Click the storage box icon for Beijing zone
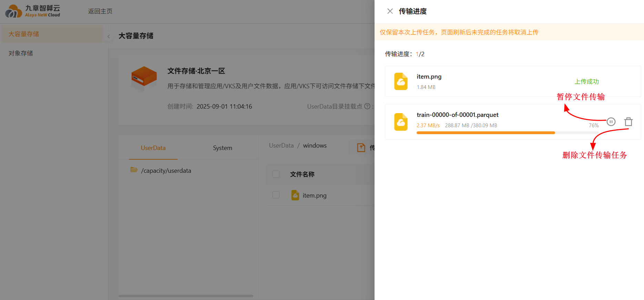 point(144,78)
